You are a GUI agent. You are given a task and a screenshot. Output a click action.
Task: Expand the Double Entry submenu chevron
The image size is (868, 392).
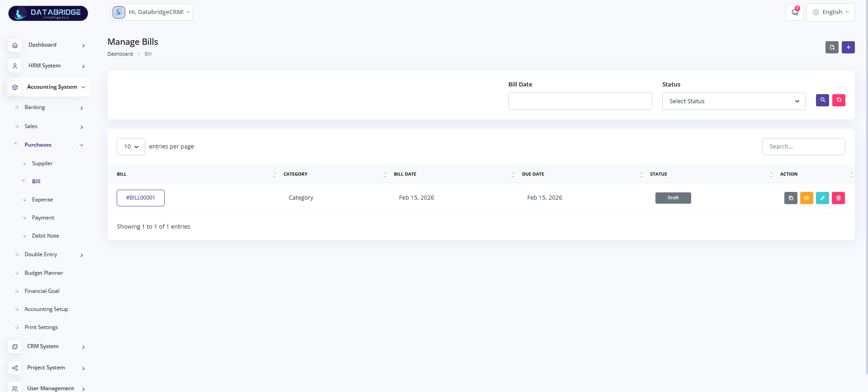tap(81, 255)
